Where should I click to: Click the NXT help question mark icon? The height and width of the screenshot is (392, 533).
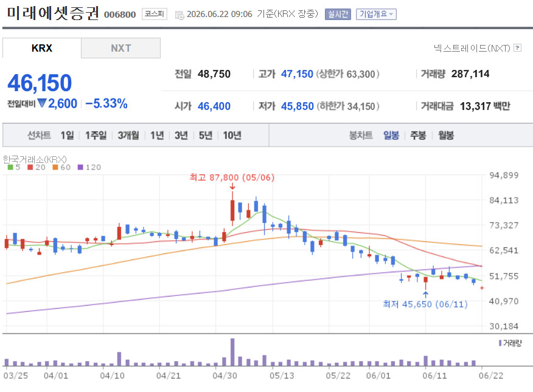517,48
